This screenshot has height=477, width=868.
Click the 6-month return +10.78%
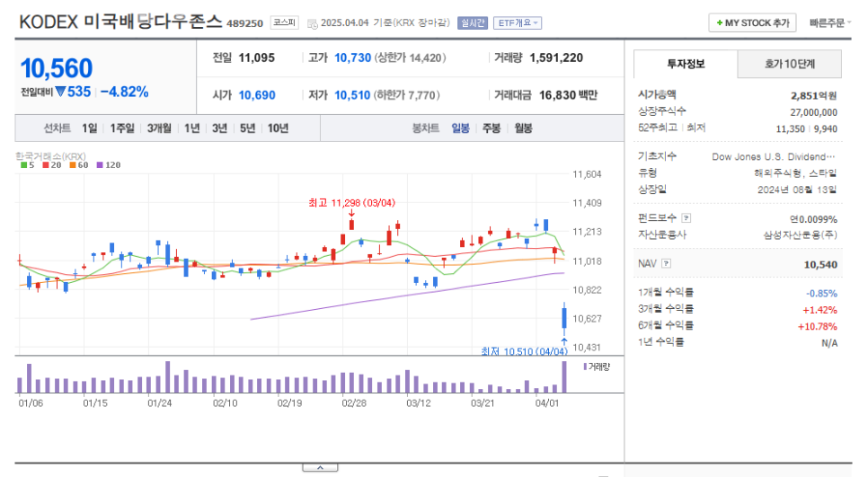pos(817,326)
